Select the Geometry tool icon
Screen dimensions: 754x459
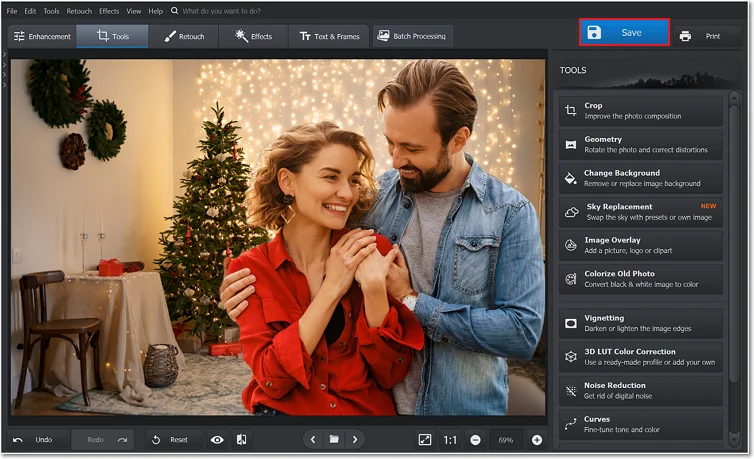571,144
